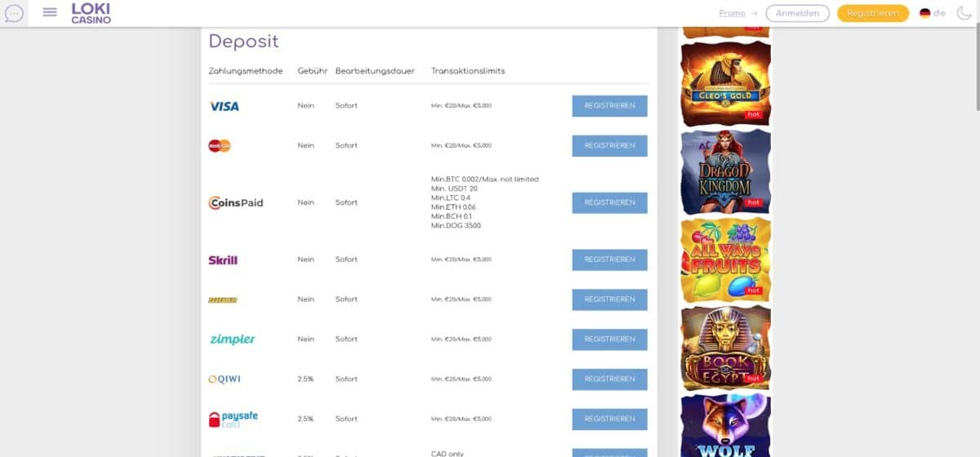The width and height of the screenshot is (980, 457).
Task: Click the 2.5% fee in paysafecard row
Action: [305, 419]
